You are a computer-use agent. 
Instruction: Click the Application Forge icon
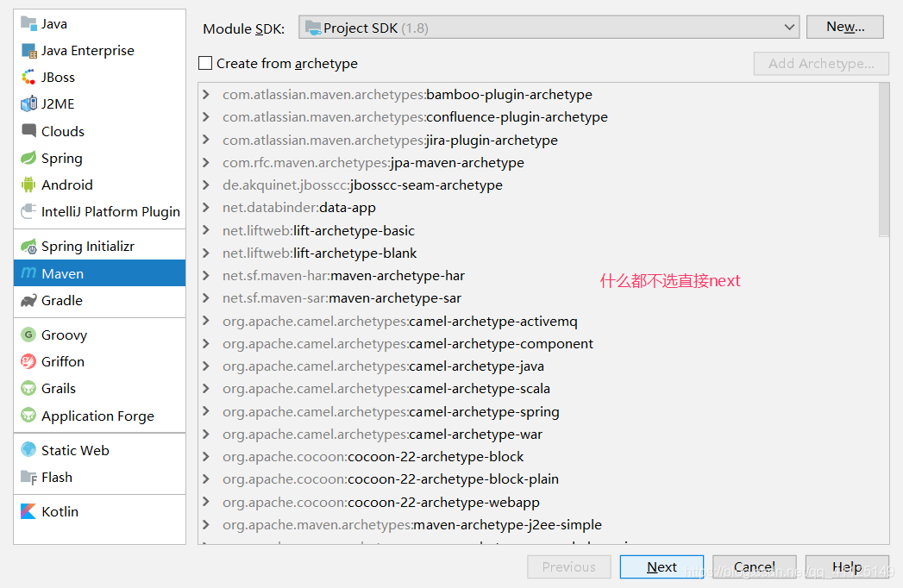pyautogui.click(x=28, y=416)
